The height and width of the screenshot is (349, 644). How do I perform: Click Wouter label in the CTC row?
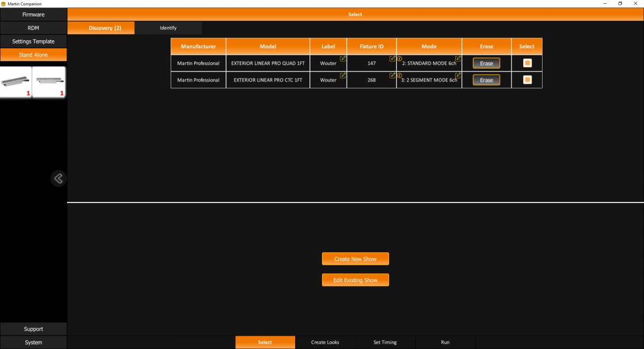328,80
